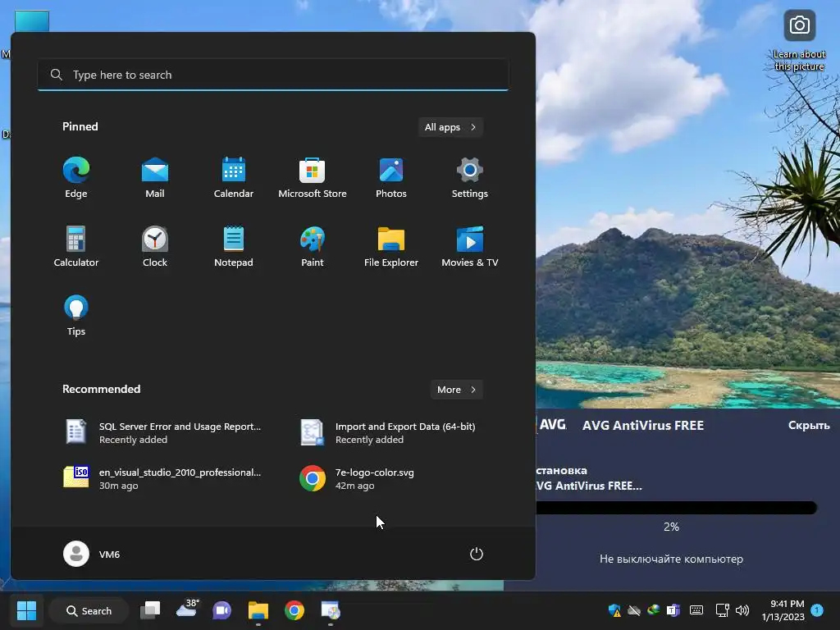Open the Edge browser pinned app
Viewport: 840px width, 630px height.
point(76,178)
